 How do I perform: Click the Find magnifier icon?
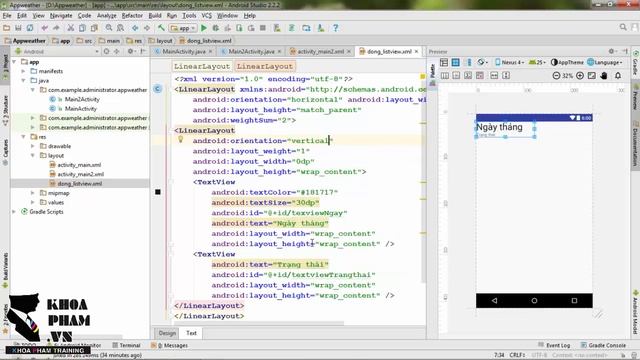point(109,28)
